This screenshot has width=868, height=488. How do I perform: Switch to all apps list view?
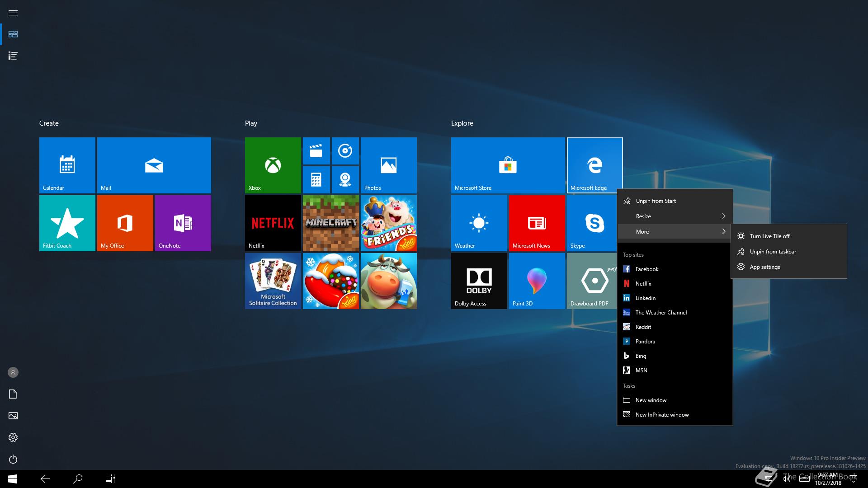pyautogui.click(x=13, y=56)
